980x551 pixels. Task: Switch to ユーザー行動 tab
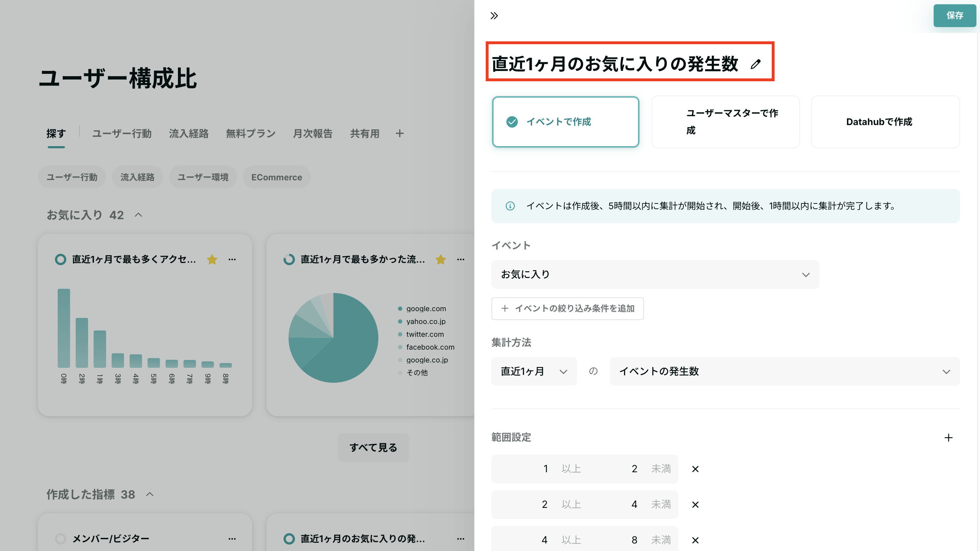point(122,133)
